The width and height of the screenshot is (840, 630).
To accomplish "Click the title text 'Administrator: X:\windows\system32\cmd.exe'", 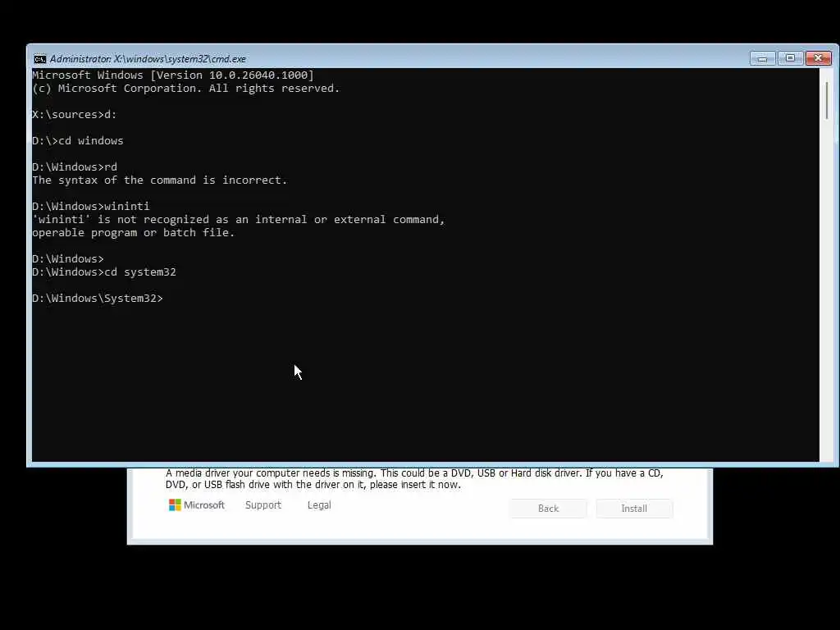I will (x=148, y=59).
